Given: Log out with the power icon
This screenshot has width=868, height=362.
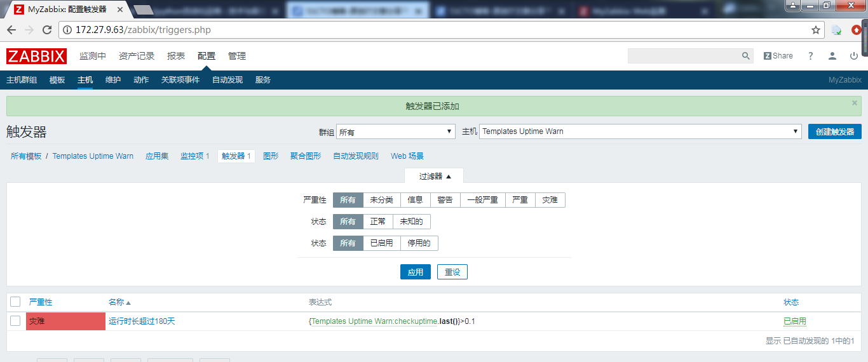Looking at the screenshot, I should point(853,56).
